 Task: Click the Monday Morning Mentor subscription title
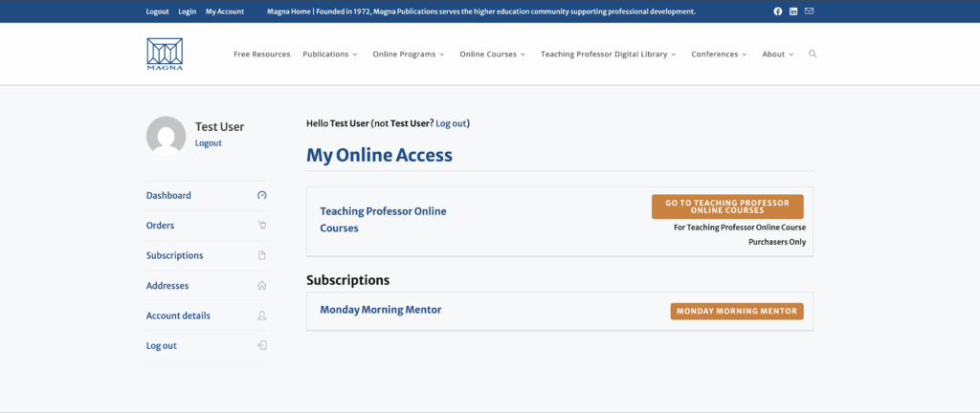(381, 310)
